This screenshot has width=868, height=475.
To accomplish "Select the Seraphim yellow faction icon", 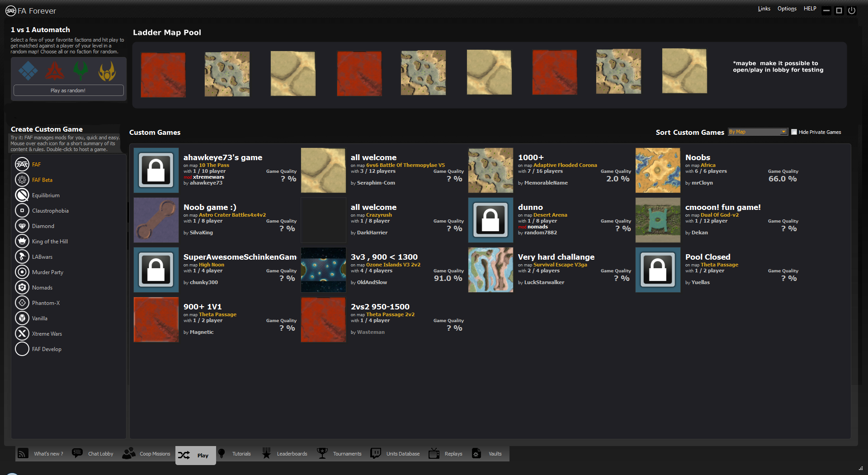I will (107, 71).
